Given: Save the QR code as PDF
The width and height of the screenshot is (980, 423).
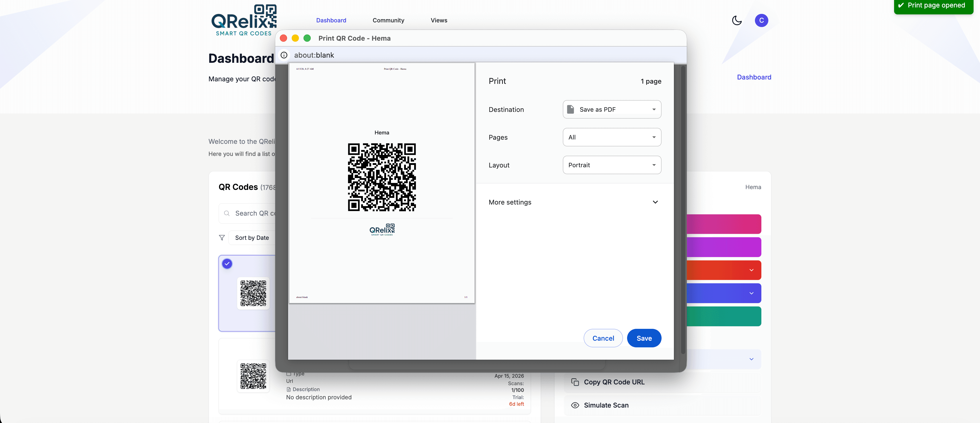Looking at the screenshot, I should click(x=644, y=338).
